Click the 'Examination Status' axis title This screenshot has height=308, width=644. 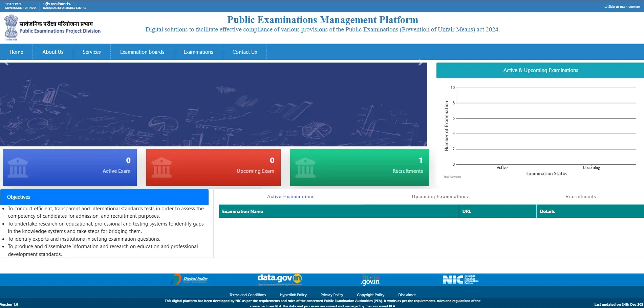(x=546, y=173)
